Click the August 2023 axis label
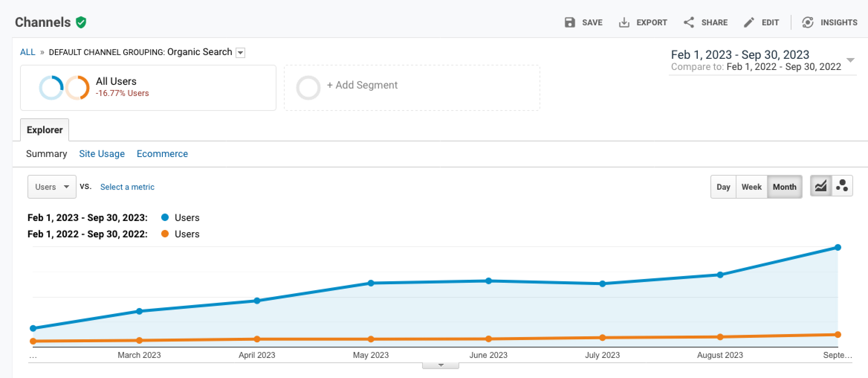The image size is (868, 378). tap(720, 355)
